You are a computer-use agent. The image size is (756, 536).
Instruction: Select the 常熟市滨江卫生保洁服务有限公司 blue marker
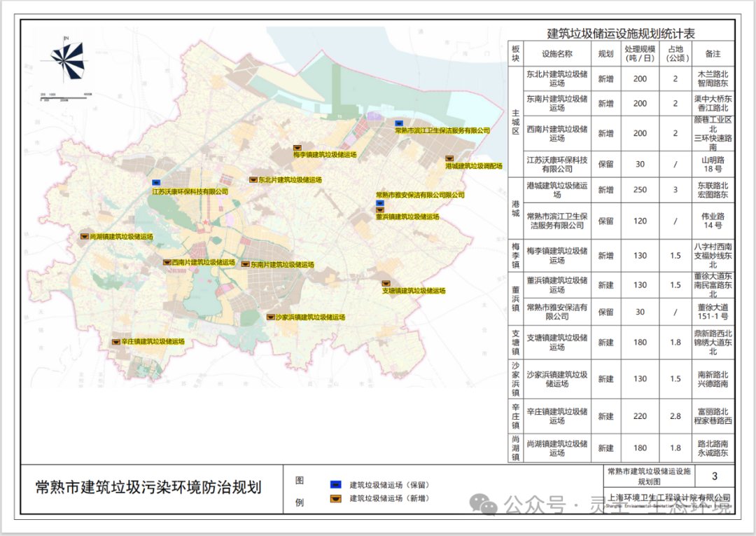pyautogui.click(x=398, y=123)
